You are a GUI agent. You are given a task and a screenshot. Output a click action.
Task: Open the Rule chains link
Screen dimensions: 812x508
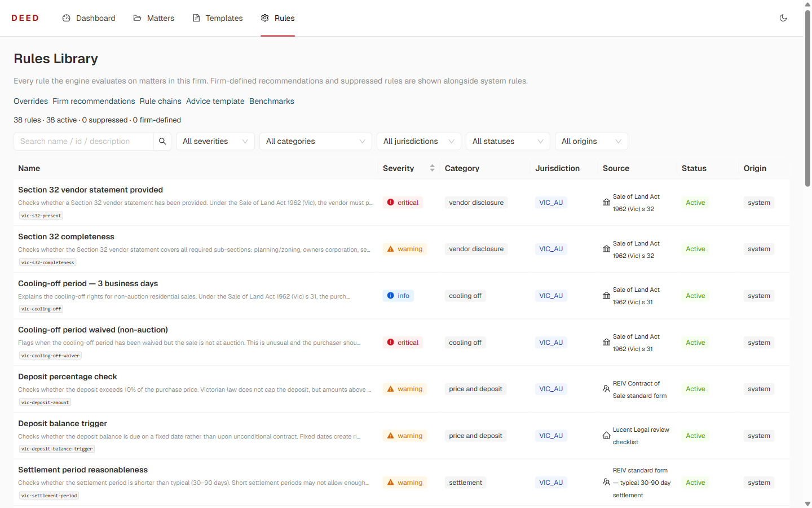[x=161, y=101]
